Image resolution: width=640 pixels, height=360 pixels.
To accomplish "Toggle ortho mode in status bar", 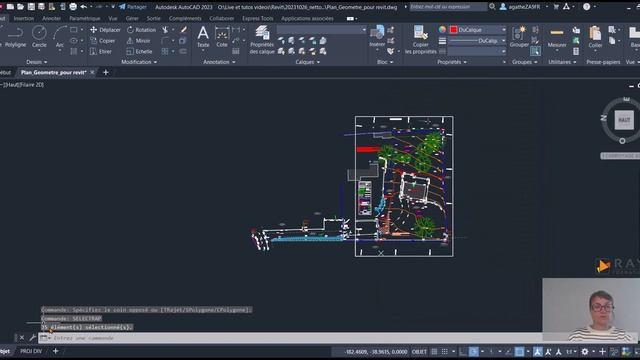I will point(463,351).
